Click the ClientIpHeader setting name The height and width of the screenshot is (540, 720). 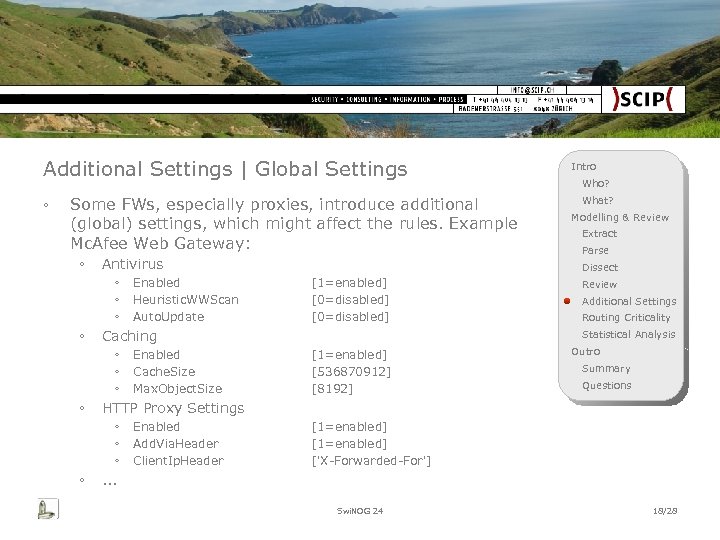178,461
